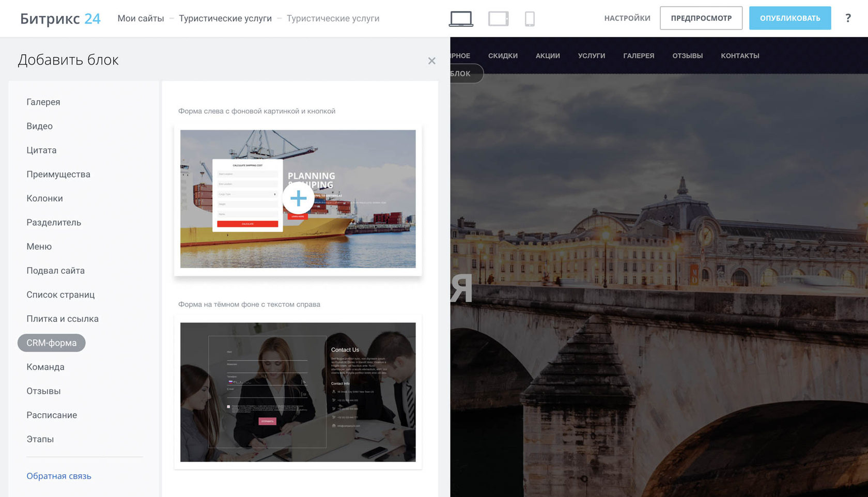Select the Видео block category
Screen dimensions: 868x497
pos(40,126)
